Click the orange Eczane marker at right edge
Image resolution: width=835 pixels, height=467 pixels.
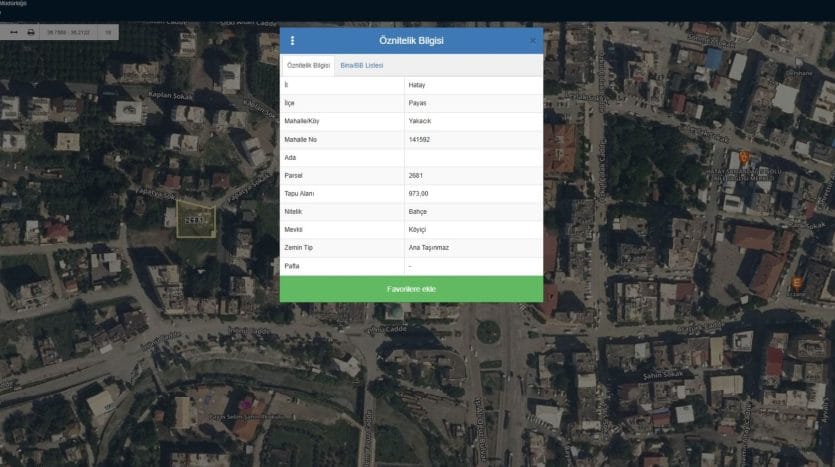tap(797, 283)
